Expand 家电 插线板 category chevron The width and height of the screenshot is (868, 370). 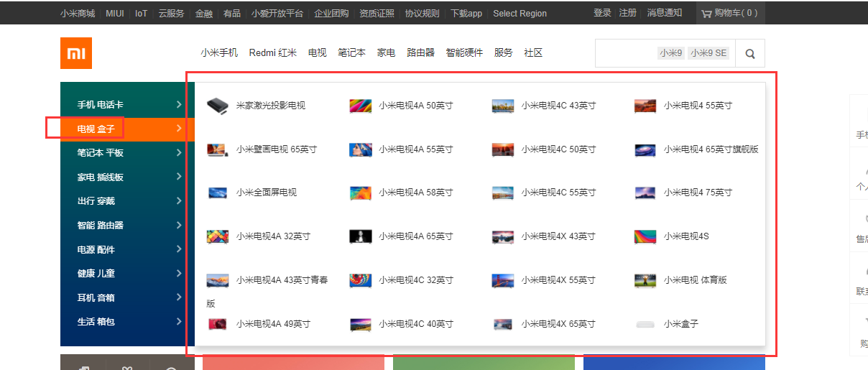click(179, 177)
